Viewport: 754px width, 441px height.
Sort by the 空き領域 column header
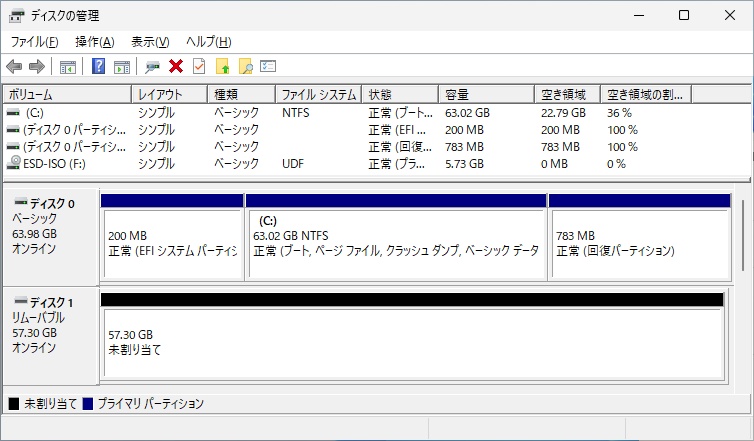pos(567,94)
